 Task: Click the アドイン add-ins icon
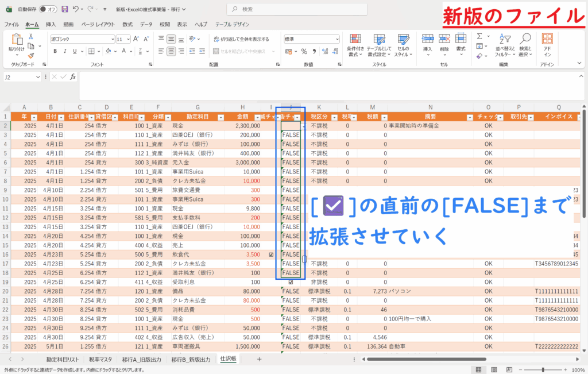click(547, 44)
